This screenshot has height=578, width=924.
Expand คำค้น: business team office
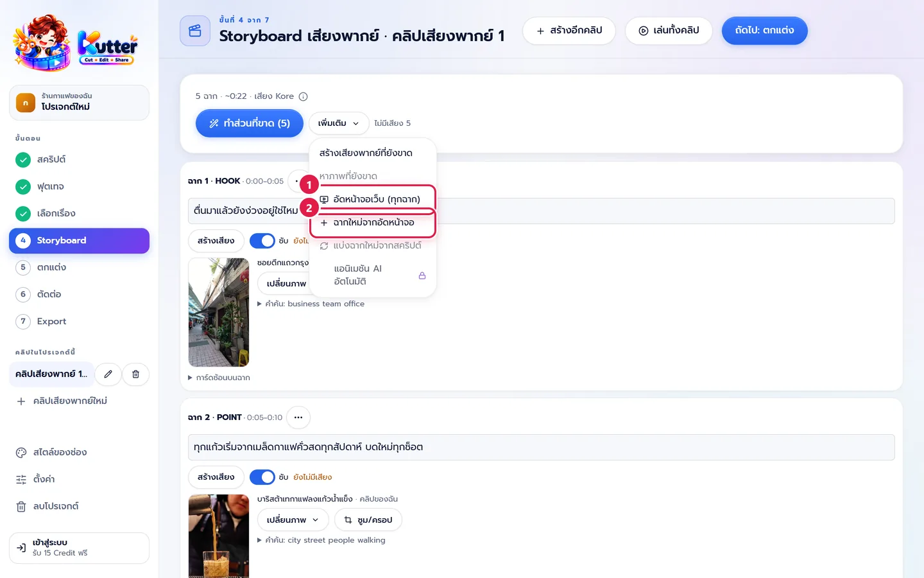(x=311, y=304)
